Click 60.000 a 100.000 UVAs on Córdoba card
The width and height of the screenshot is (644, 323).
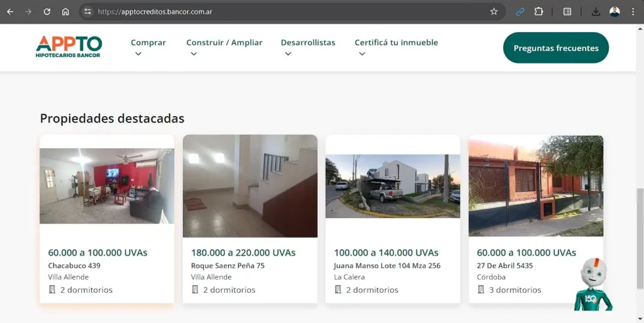tap(526, 253)
